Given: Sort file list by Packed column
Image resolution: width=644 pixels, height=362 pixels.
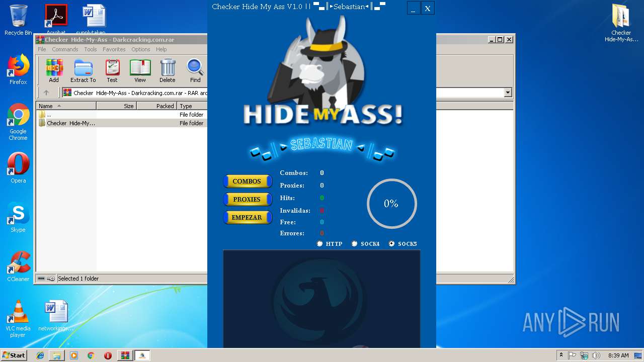Looking at the screenshot, I should click(156, 106).
